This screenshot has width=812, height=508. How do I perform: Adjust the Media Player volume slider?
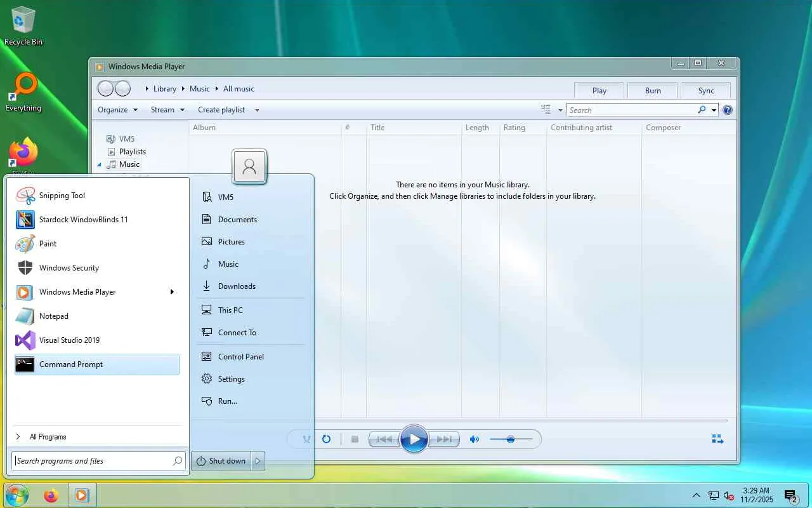click(511, 439)
